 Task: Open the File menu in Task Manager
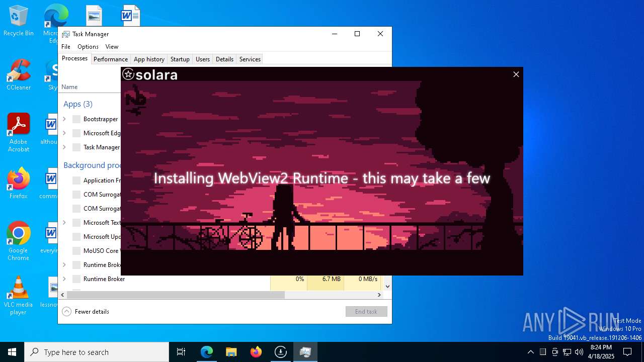(66, 46)
